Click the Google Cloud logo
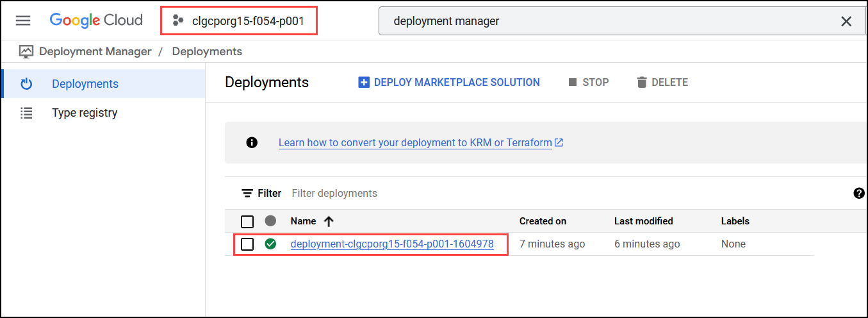The width and height of the screenshot is (868, 318). click(96, 21)
